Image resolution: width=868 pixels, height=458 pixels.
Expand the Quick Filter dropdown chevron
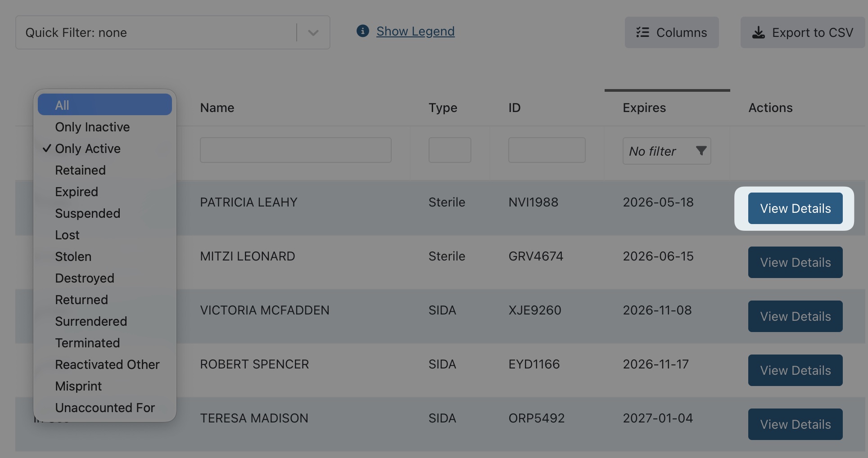coord(313,33)
